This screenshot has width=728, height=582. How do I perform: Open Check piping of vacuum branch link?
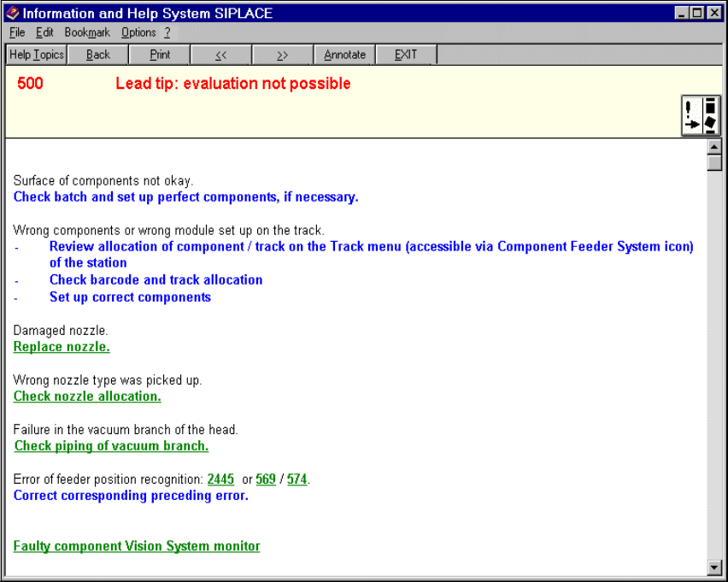[111, 446]
